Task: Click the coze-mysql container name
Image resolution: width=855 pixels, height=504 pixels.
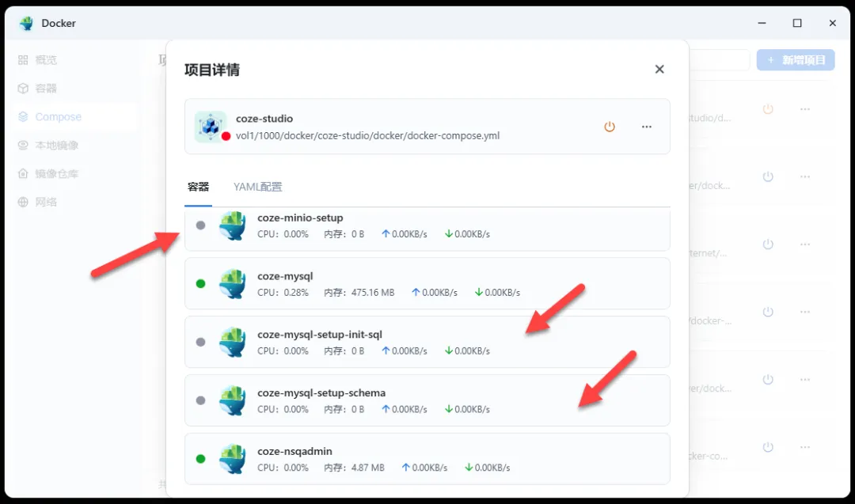Action: tap(285, 276)
